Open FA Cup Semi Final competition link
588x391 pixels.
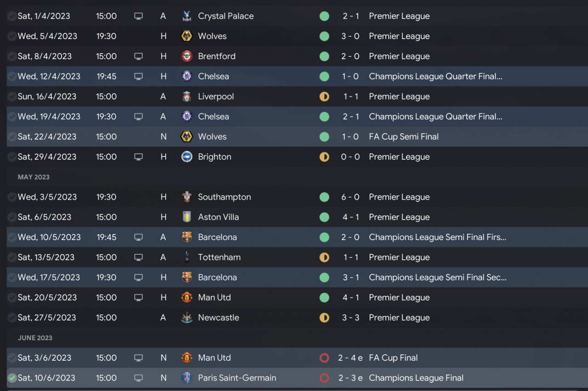(403, 137)
